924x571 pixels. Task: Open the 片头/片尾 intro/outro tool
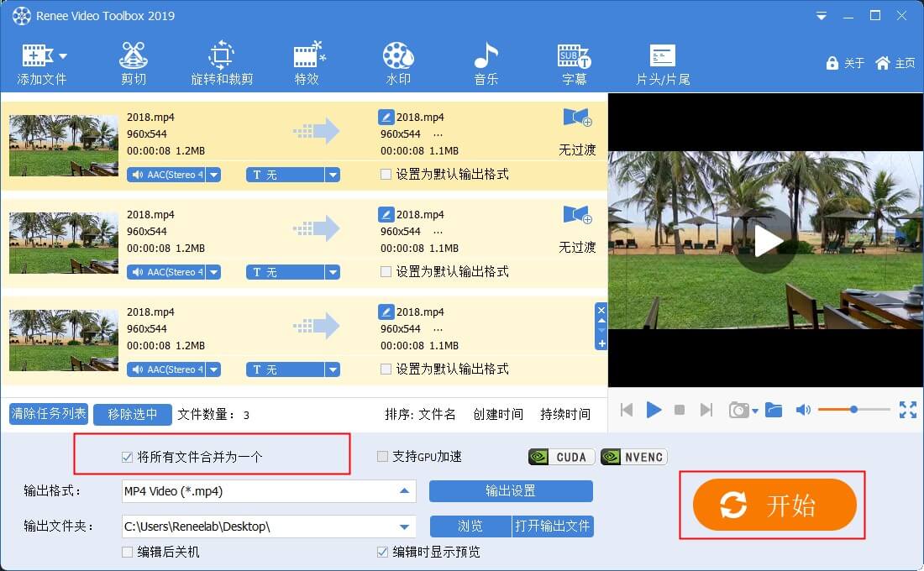point(663,64)
